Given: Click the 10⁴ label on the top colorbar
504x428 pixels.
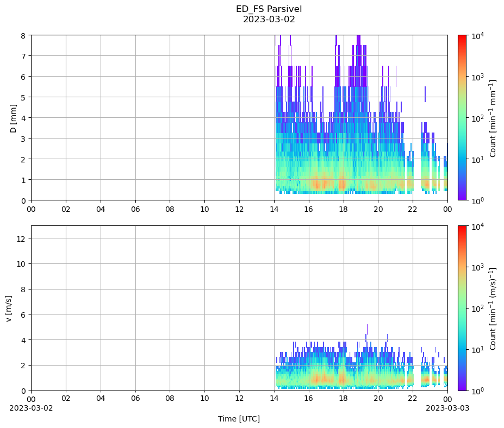Looking at the screenshot, I should [477, 35].
